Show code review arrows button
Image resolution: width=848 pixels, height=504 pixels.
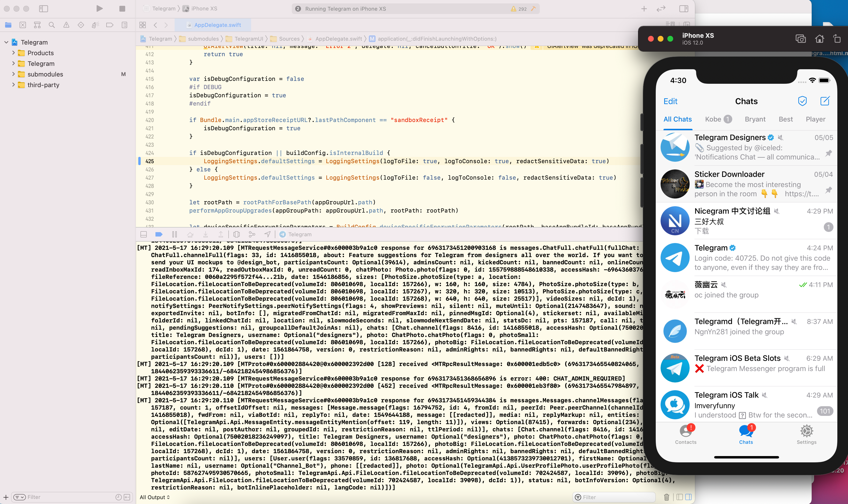(x=661, y=9)
